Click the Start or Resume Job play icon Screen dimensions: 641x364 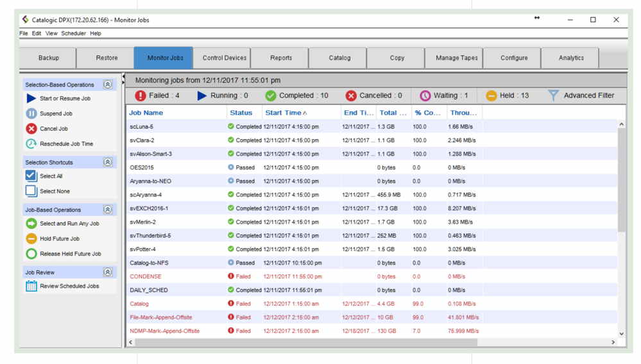pyautogui.click(x=31, y=98)
